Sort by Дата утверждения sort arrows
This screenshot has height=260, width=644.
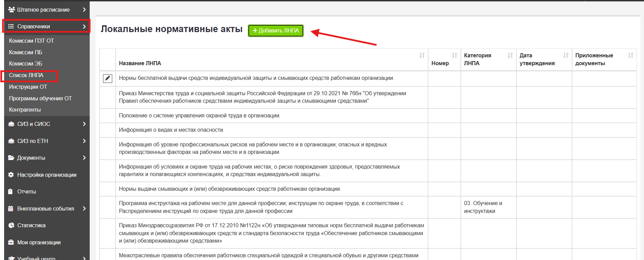[x=566, y=55]
